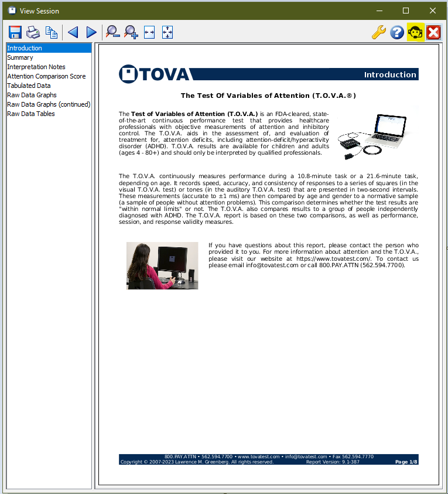
Task: Fit page to width icon
Action: point(149,32)
